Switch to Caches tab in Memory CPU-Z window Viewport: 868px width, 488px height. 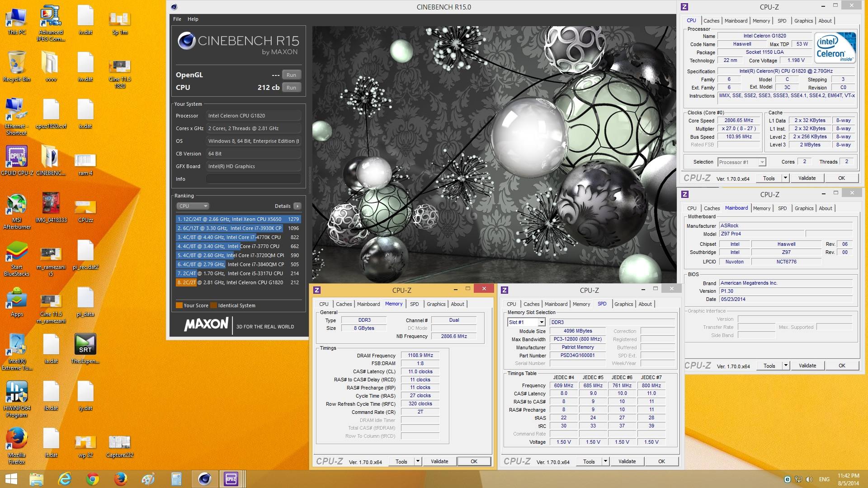(344, 304)
